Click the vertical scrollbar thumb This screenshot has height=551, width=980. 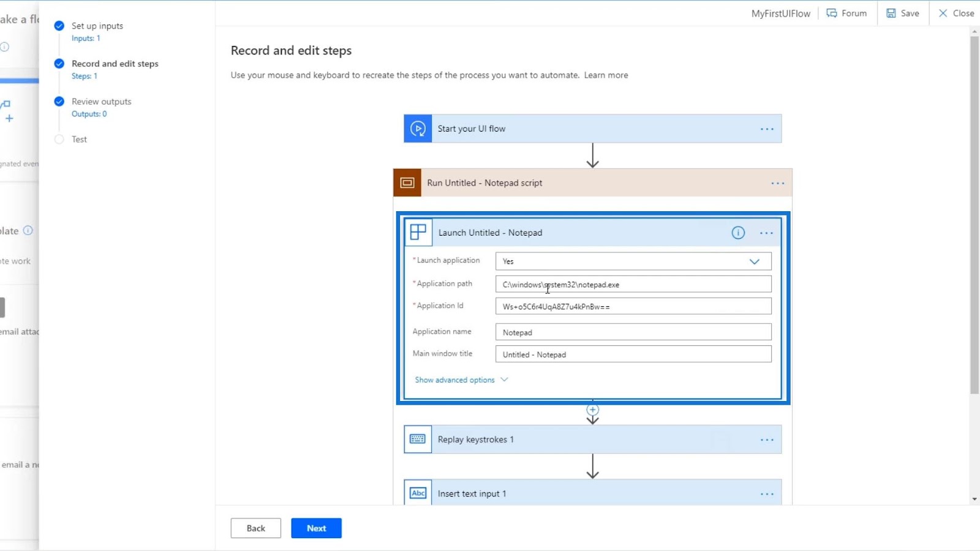pyautogui.click(x=974, y=214)
